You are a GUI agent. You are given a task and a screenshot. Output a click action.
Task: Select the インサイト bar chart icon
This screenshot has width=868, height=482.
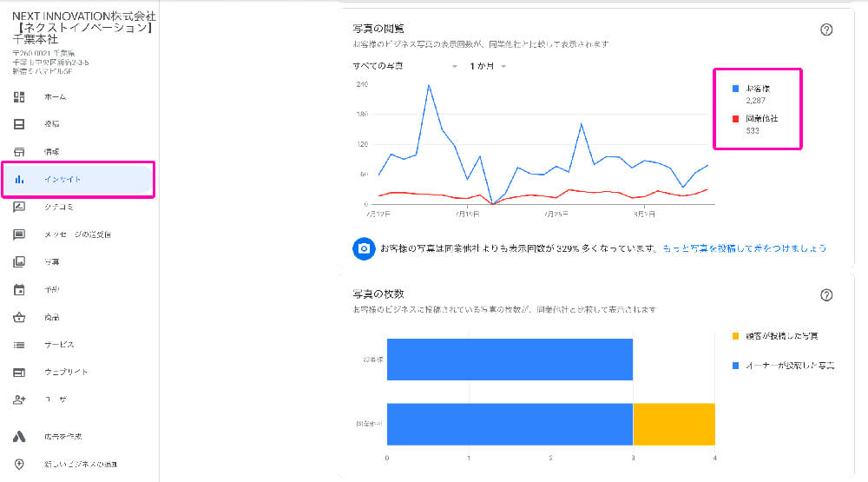tap(19, 180)
